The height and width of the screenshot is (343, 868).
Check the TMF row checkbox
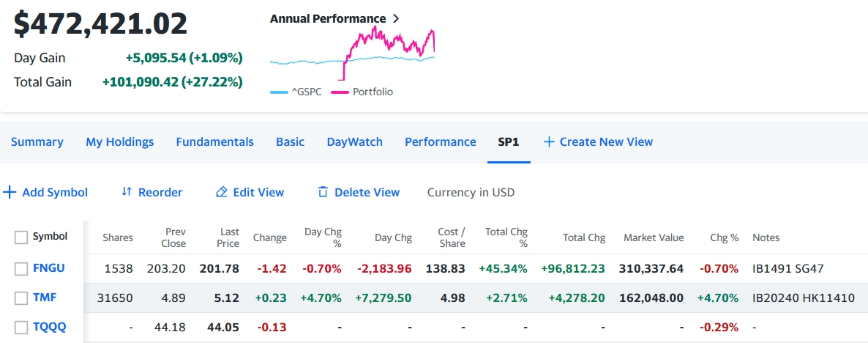(x=22, y=298)
